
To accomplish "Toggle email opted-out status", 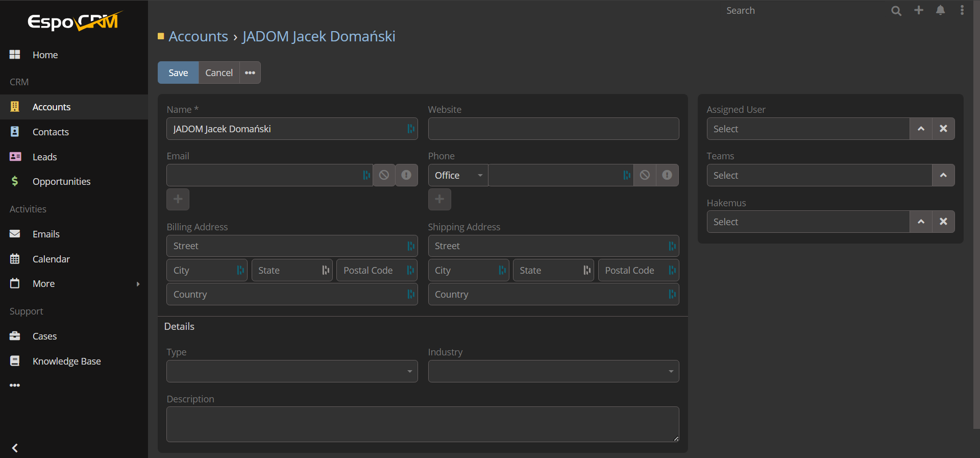I will pos(384,175).
